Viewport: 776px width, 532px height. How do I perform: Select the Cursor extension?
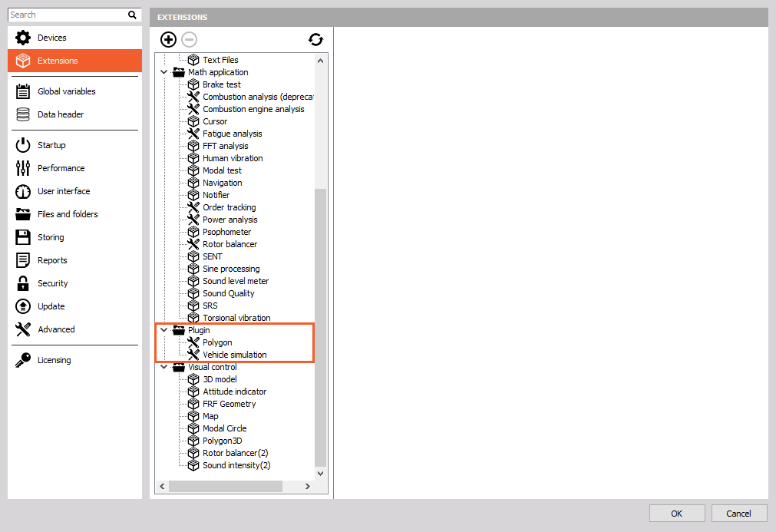point(215,122)
